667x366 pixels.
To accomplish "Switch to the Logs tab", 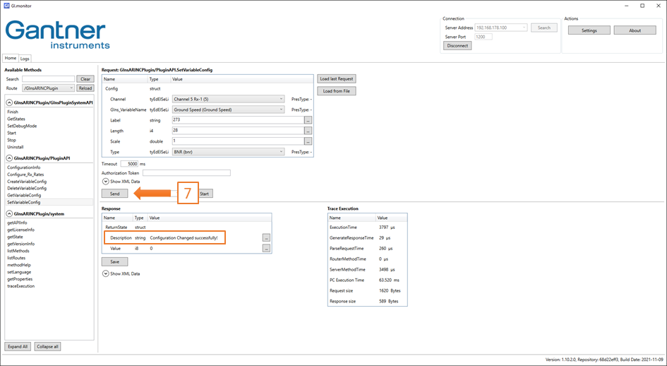I will (25, 59).
